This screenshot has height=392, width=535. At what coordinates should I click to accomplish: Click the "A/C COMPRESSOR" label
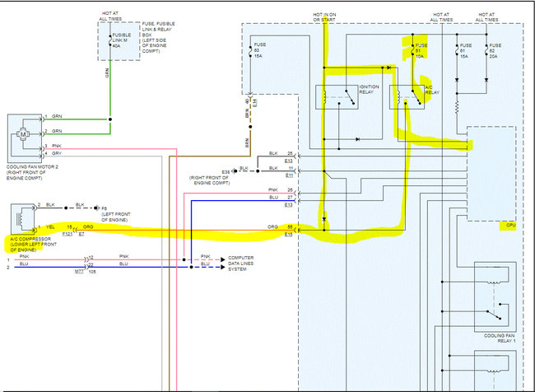tap(30, 239)
